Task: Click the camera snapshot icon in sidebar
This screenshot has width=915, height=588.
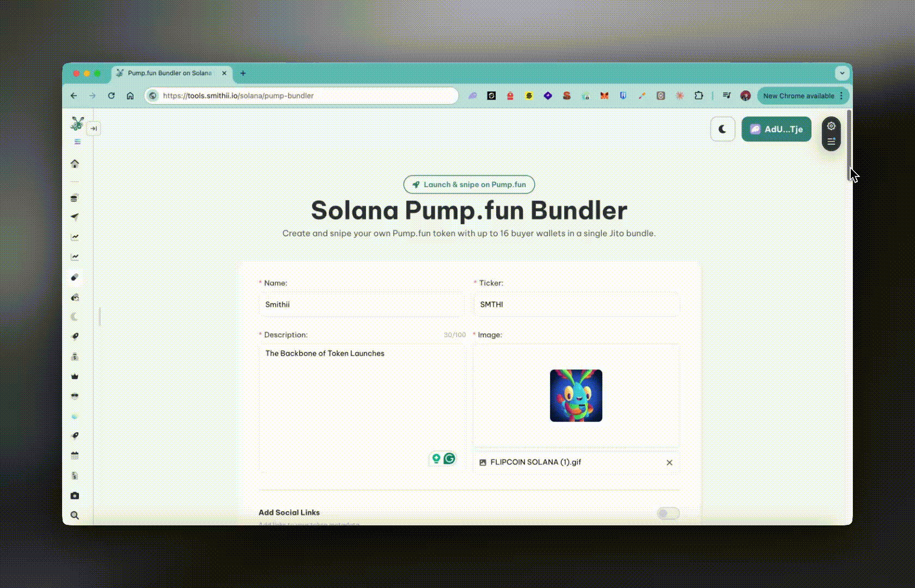Action: [x=75, y=495]
